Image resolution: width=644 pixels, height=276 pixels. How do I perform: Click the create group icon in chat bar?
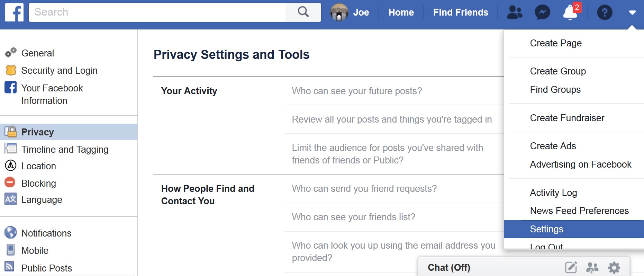pos(592,268)
